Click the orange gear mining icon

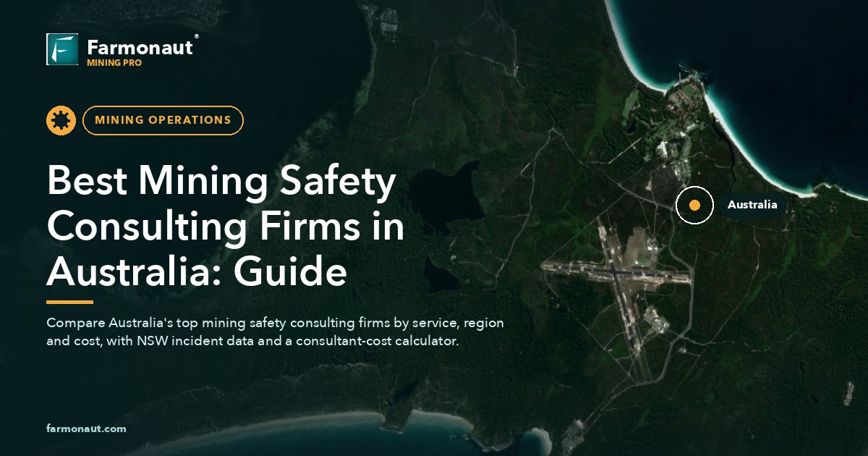coord(61,120)
